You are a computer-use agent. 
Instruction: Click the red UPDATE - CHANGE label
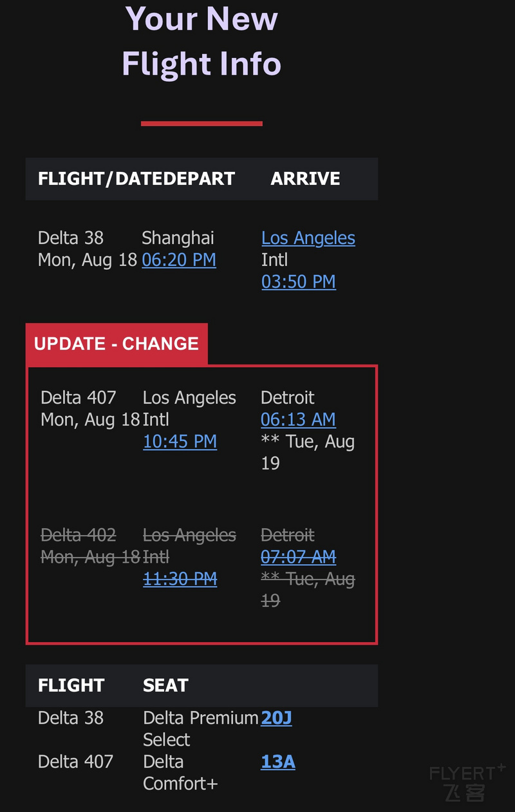(x=117, y=344)
